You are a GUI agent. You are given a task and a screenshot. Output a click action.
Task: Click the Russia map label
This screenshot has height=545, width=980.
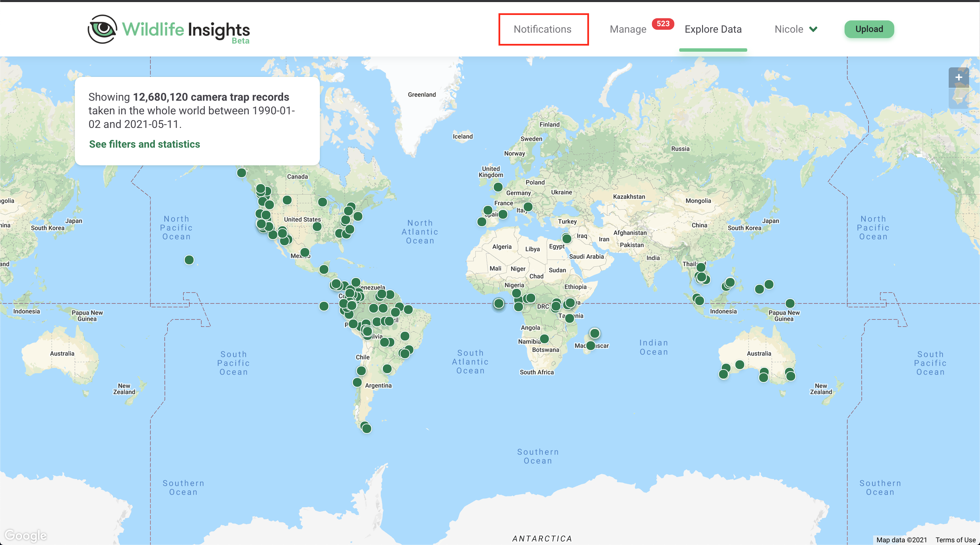pyautogui.click(x=680, y=149)
